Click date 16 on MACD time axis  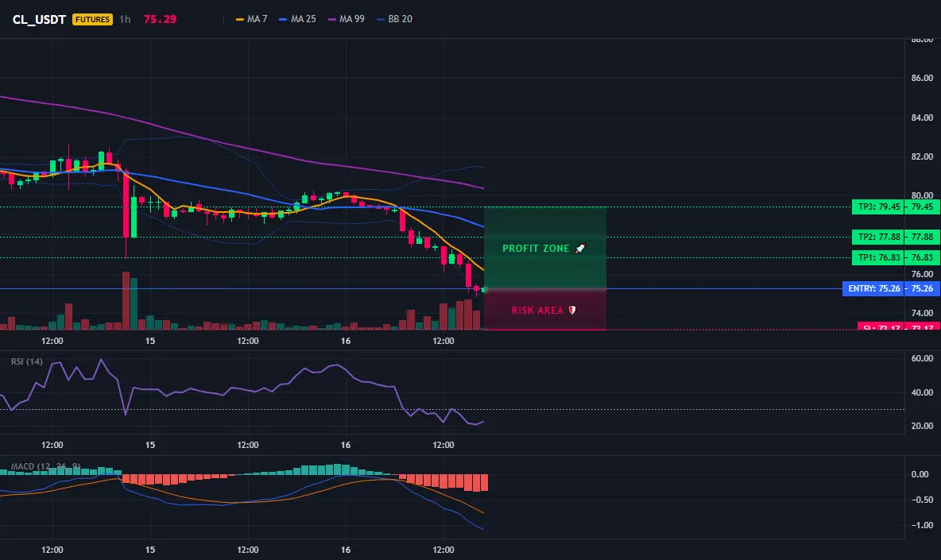coord(346,550)
